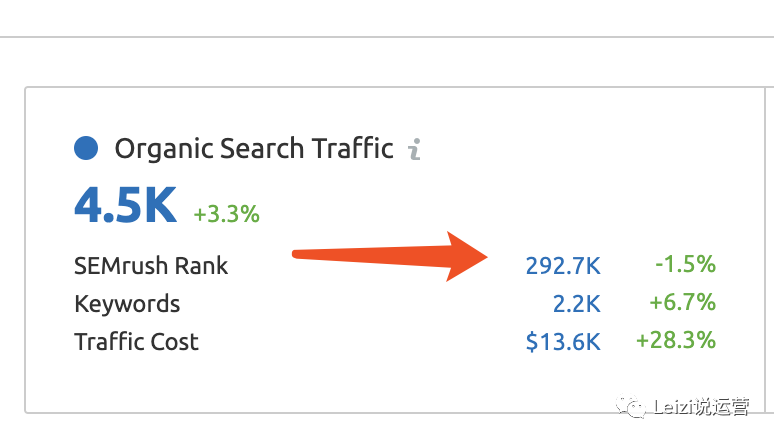Viewport: 774px width, 440px height.
Task: Click the info icon beside Organic Search Traffic
Action: pyautogui.click(x=415, y=149)
